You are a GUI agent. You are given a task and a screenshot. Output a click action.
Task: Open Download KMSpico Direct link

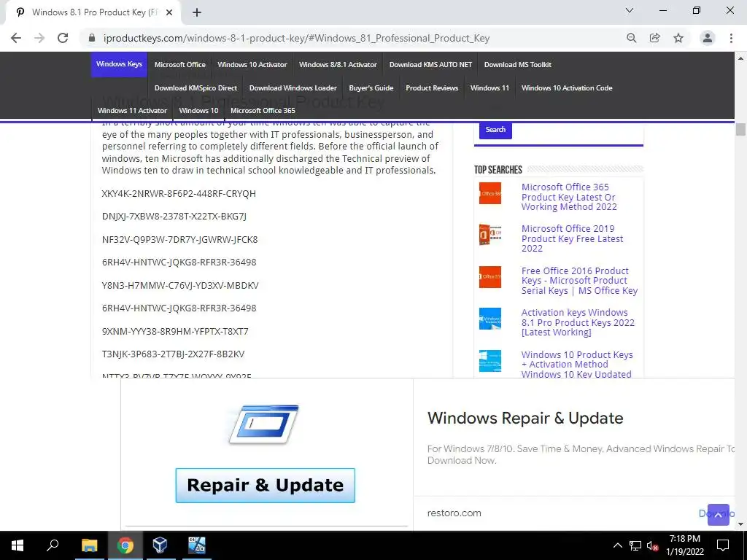pyautogui.click(x=196, y=87)
